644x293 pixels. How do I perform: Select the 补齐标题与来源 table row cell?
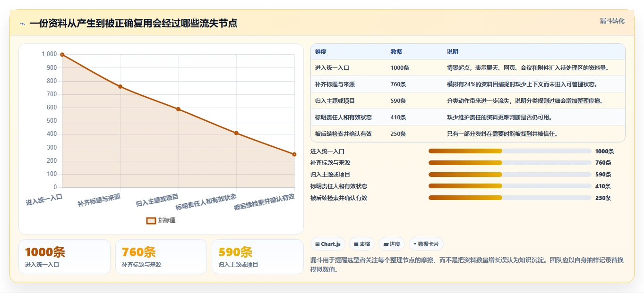(335, 84)
